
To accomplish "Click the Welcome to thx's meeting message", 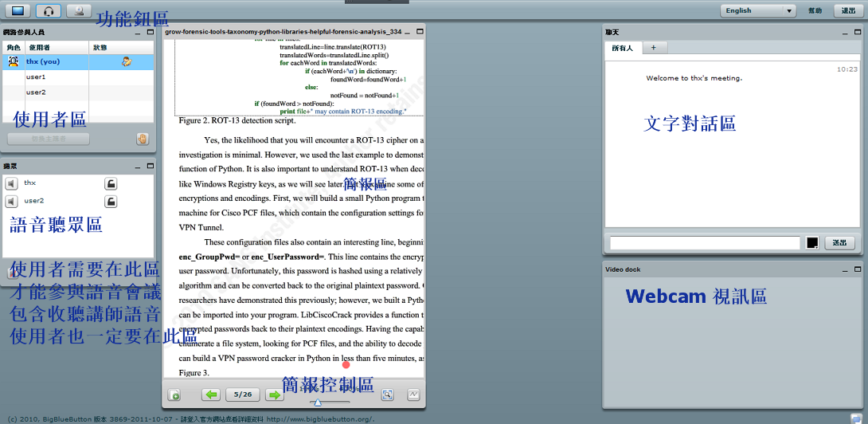I will pos(694,78).
